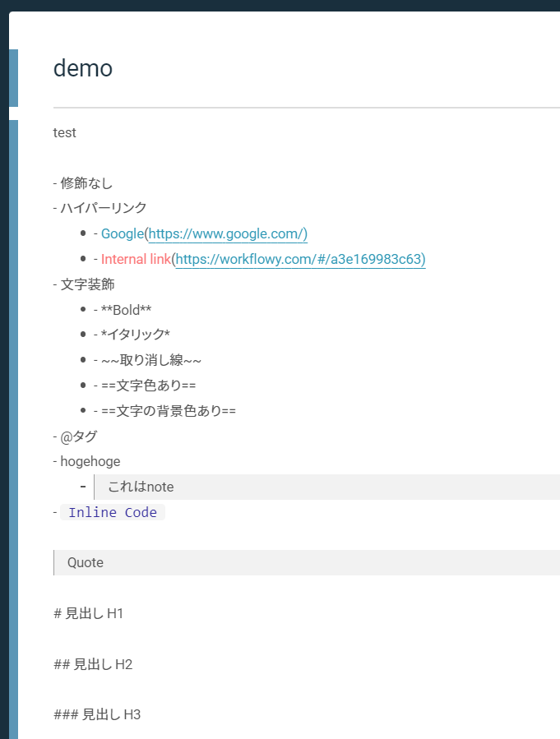Click the '==文字の背景色あり==' bullet item
The height and width of the screenshot is (739, 560).
click(164, 411)
